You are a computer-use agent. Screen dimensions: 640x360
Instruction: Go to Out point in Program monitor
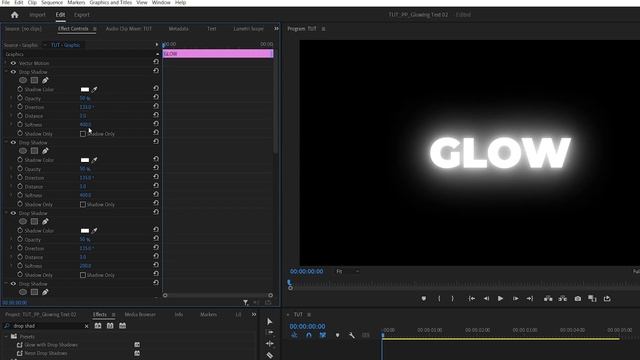tap(530, 299)
